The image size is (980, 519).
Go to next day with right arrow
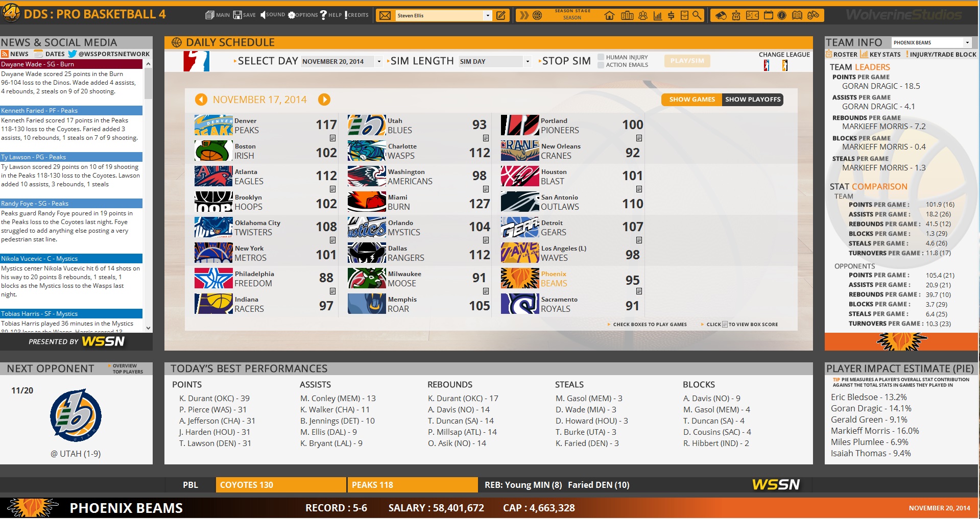point(324,100)
